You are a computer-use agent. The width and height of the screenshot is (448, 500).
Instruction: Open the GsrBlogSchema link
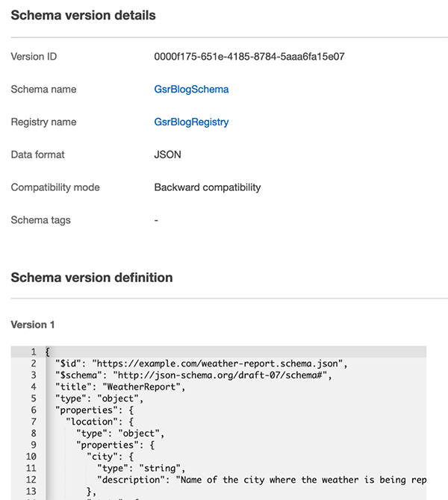tap(191, 90)
